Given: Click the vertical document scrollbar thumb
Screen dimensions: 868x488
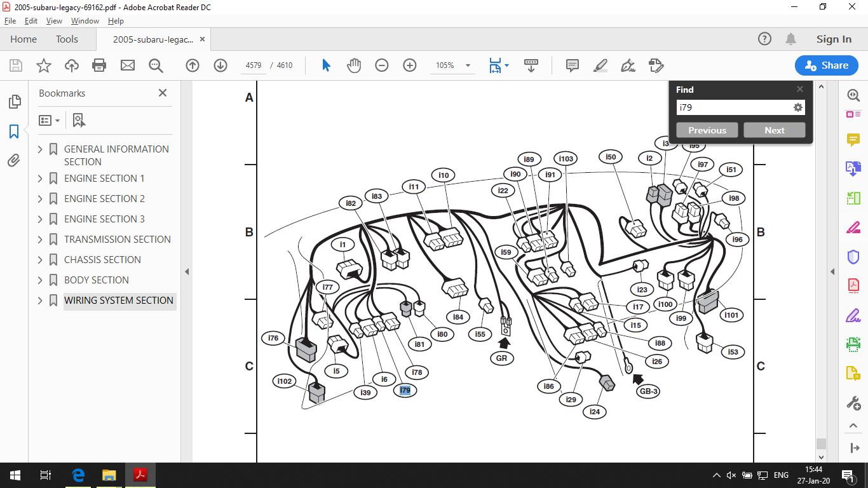Looking at the screenshot, I should coord(821,444).
